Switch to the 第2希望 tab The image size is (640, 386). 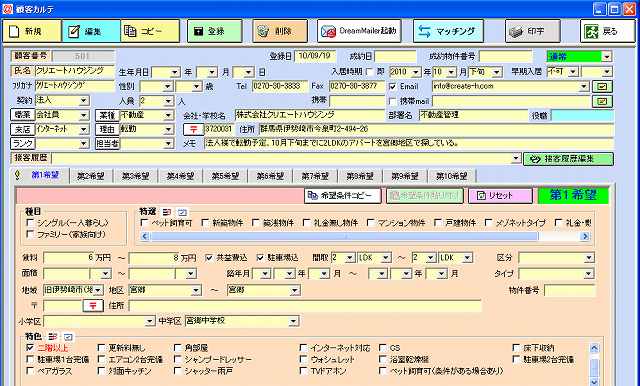coord(91,176)
